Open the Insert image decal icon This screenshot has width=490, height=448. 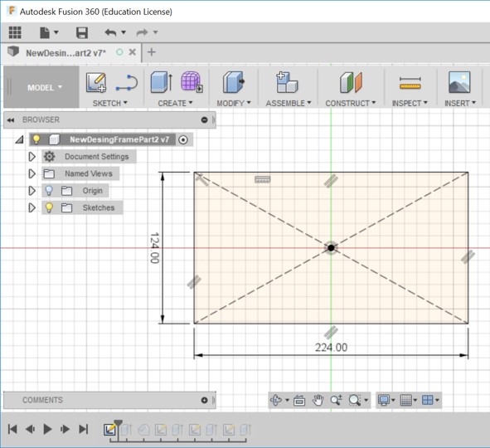459,82
